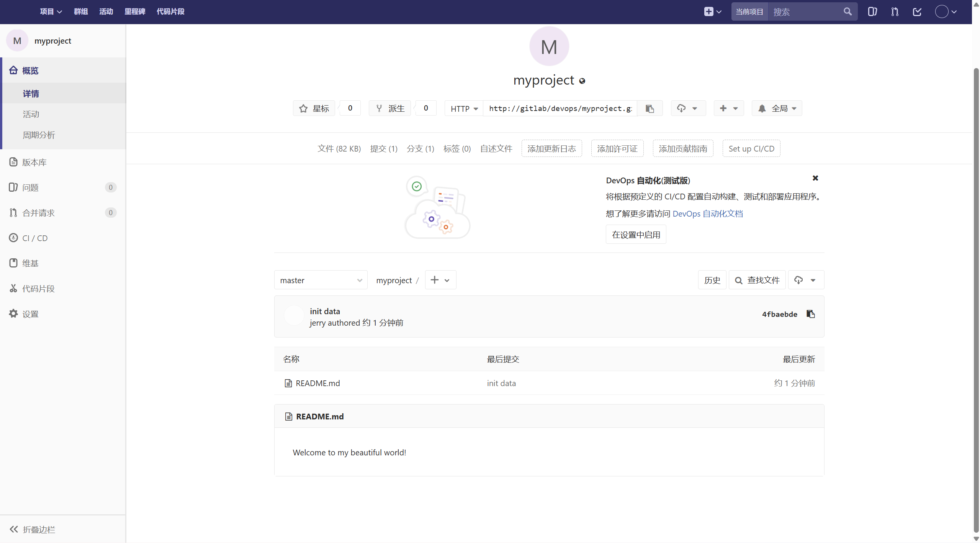Open the History (历史) button
980x543 pixels.
(x=712, y=280)
